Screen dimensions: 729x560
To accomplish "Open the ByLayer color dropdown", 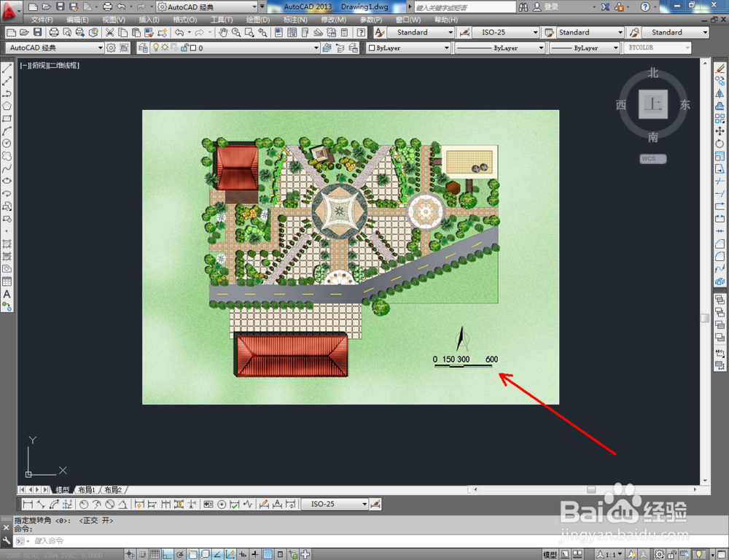I will tap(409, 47).
